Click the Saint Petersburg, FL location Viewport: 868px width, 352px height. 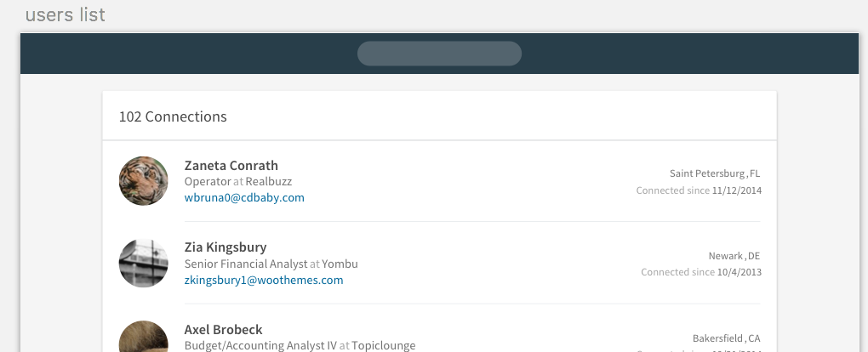pos(715,173)
